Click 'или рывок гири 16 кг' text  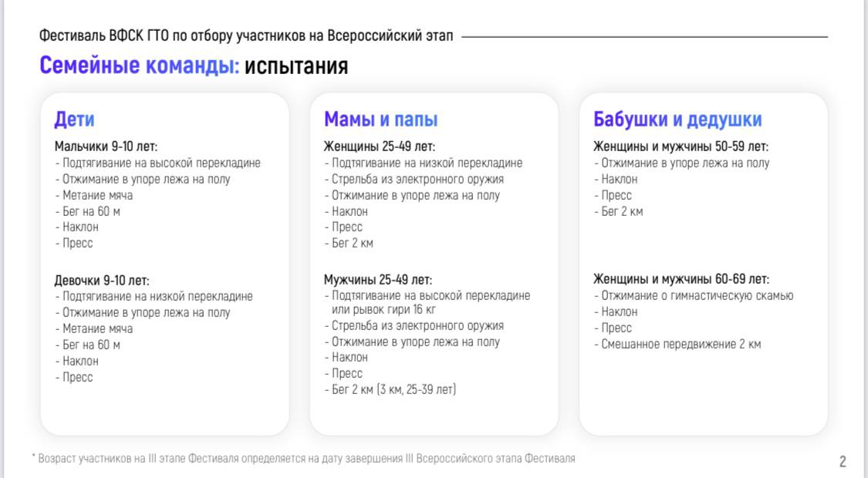pyautogui.click(x=383, y=310)
